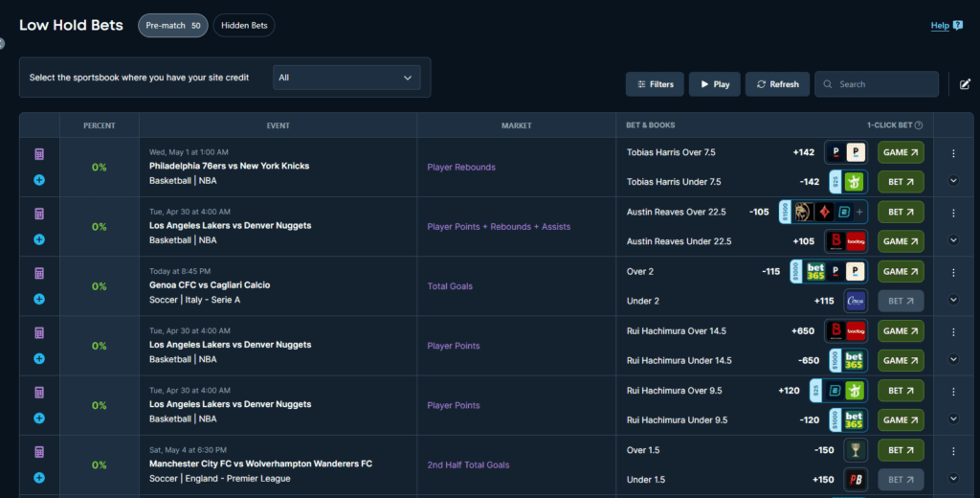The width and height of the screenshot is (980, 498).
Task: Click BET button for Austin Reaves Over 22.5
Action: coord(901,212)
